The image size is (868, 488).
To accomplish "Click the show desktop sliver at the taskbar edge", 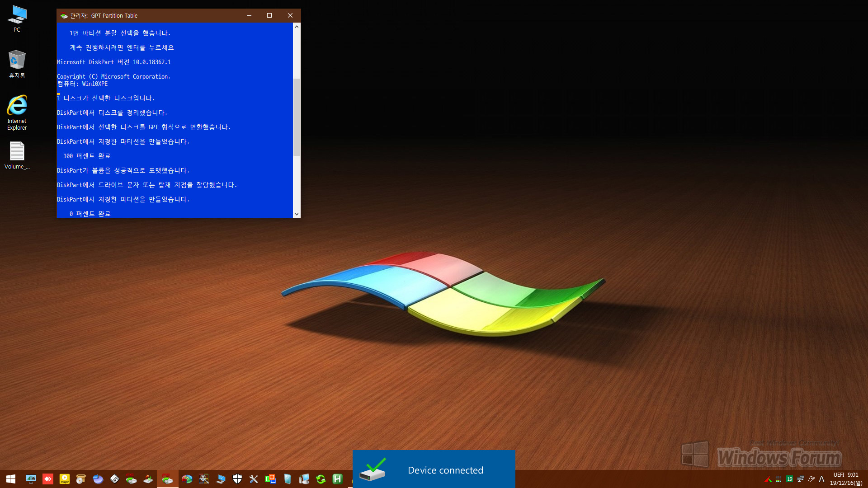I will pos(866,479).
